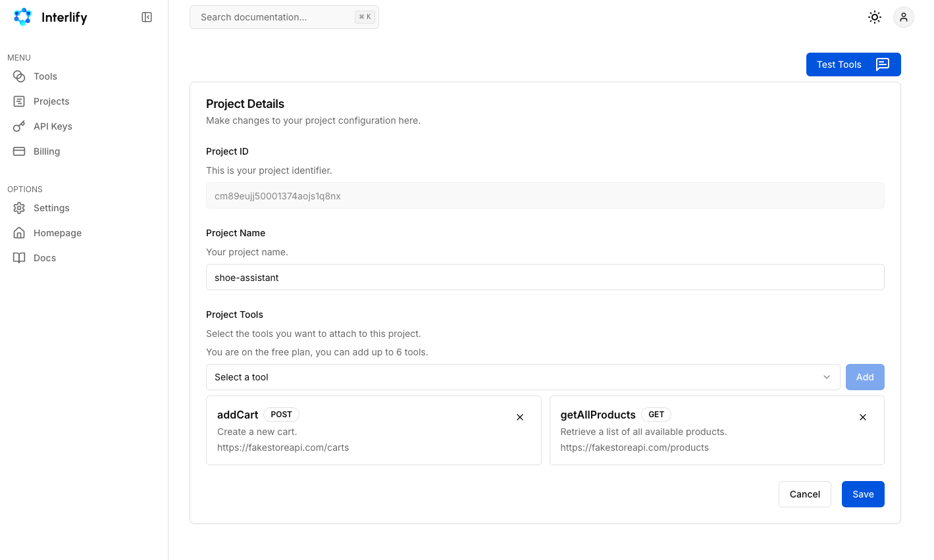Collapse the sidebar panel
Viewport: 934px width, 560px height.
[x=147, y=17]
